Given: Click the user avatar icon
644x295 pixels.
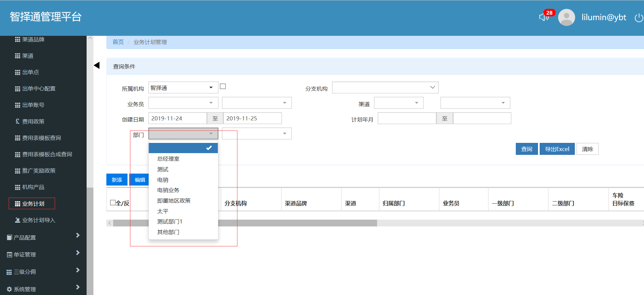Looking at the screenshot, I should coord(566,17).
